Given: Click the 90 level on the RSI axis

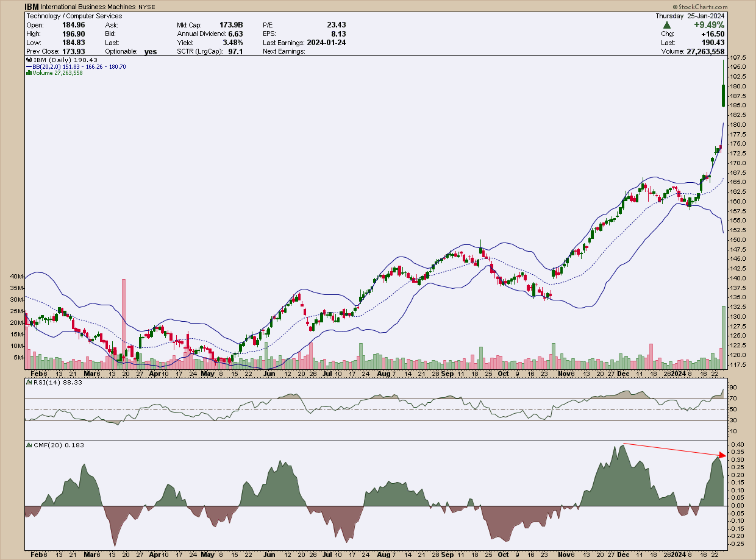Looking at the screenshot, I should pyautogui.click(x=734, y=388).
